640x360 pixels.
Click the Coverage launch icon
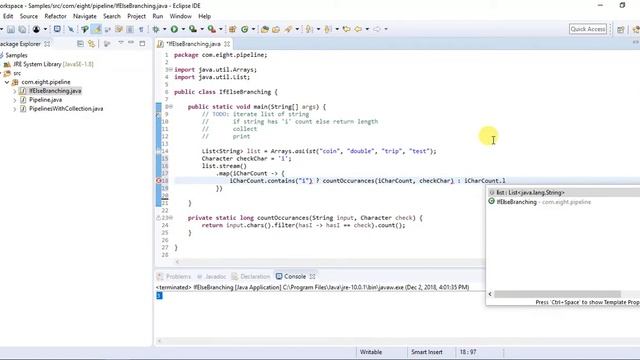pos(193,29)
